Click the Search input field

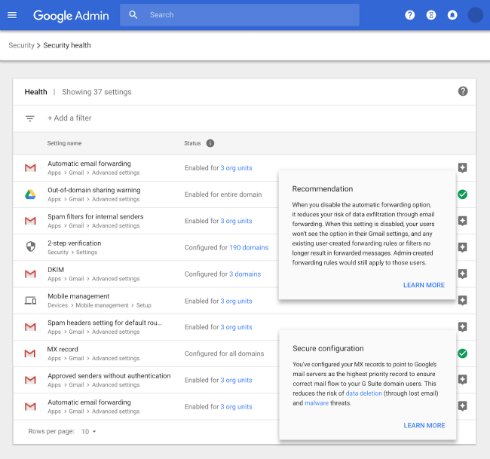click(240, 15)
